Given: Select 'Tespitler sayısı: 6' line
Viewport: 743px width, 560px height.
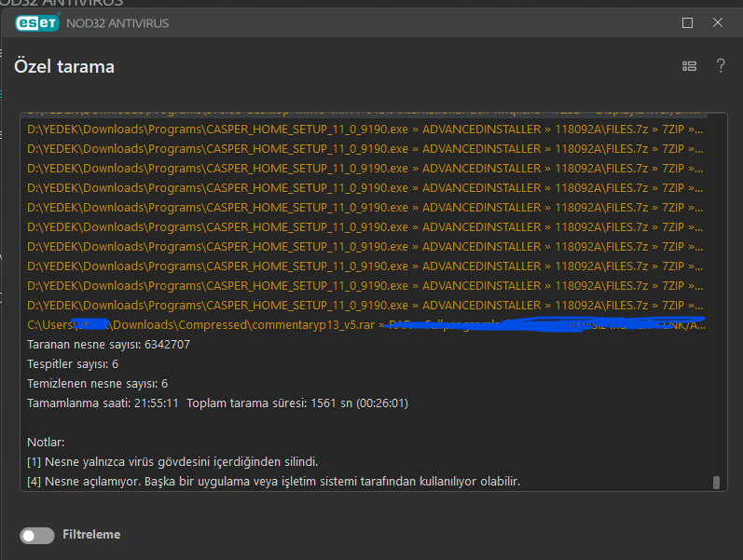Looking at the screenshot, I should 73,363.
